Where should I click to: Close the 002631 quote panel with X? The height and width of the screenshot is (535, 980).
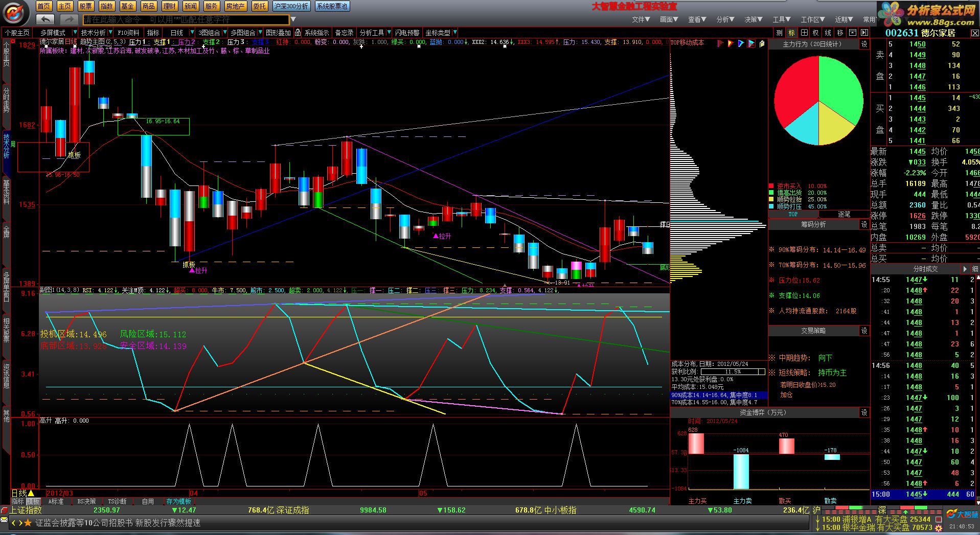pos(974,33)
